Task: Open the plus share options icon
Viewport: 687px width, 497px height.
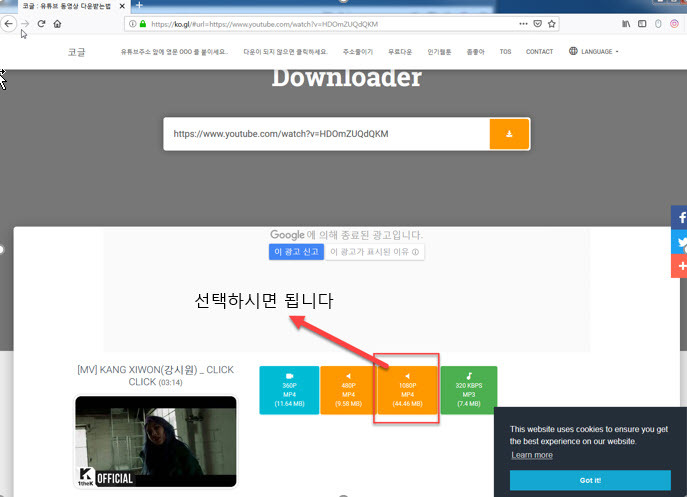Action: coord(679,267)
